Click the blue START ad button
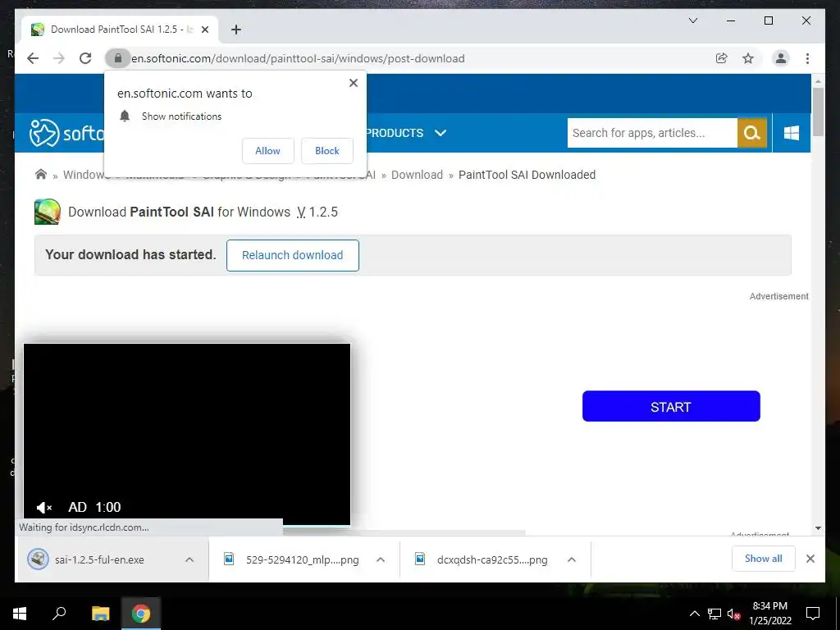This screenshot has width=840, height=630. pos(671,406)
